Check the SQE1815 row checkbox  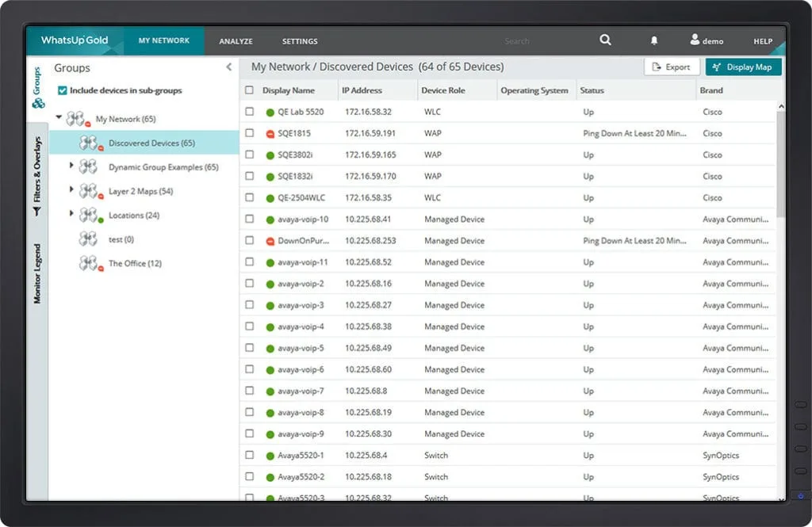click(250, 133)
